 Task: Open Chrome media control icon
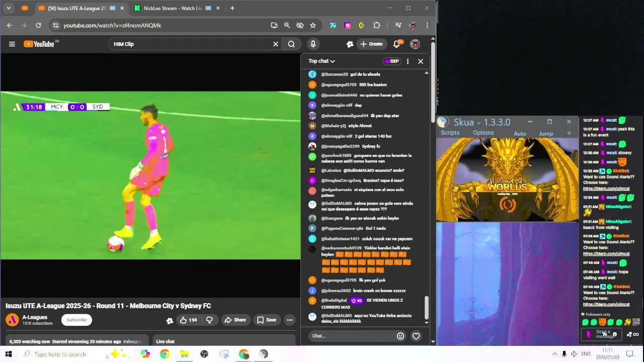398,25
